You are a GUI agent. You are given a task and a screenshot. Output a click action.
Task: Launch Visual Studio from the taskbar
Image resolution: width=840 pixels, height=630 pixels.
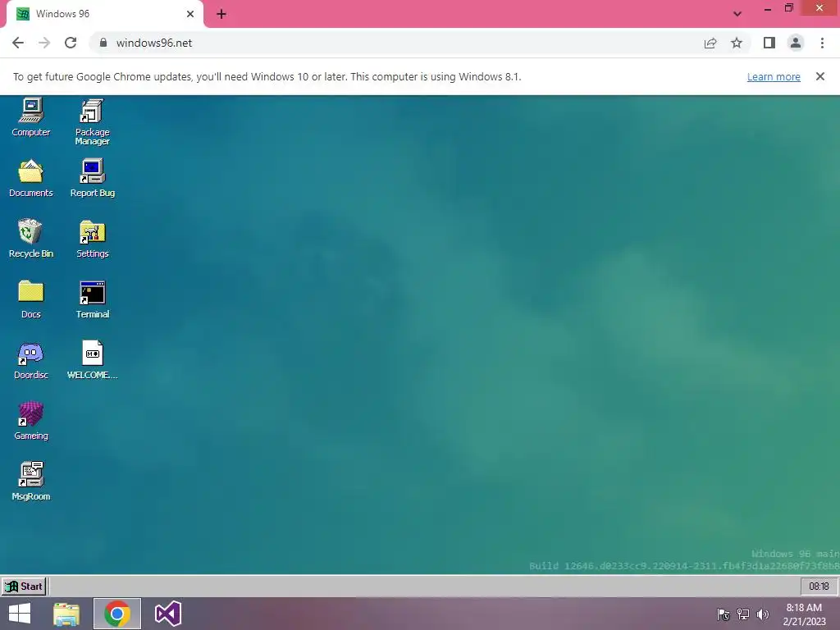pyautogui.click(x=167, y=614)
